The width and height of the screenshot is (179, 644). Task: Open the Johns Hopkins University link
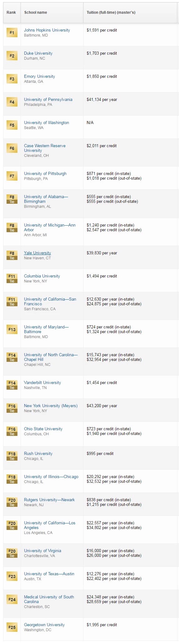(x=47, y=30)
